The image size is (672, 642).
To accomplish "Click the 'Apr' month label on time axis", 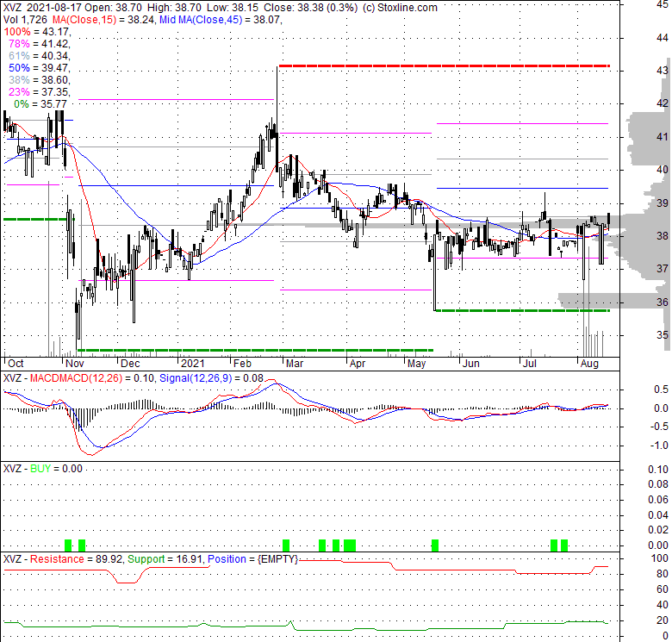I will 357,364.
